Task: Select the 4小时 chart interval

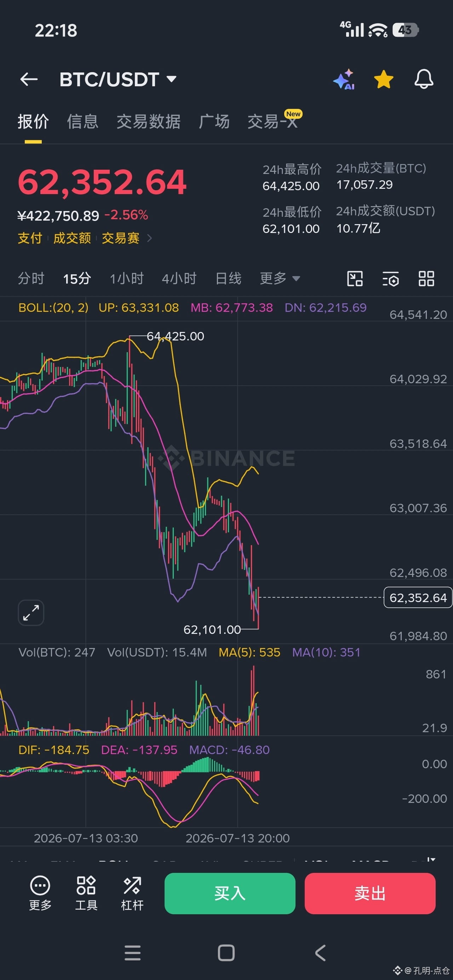Action: (x=179, y=279)
